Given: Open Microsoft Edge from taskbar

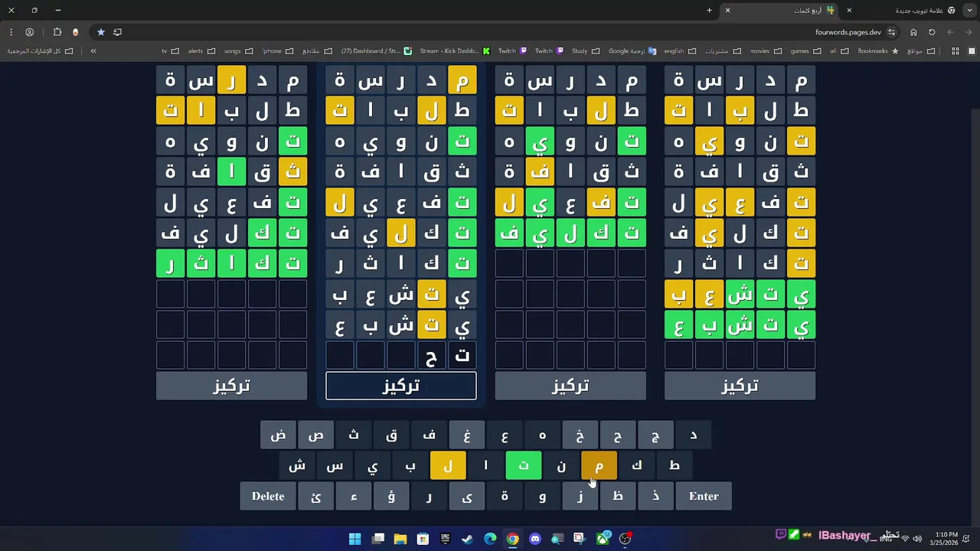Looking at the screenshot, I should (x=490, y=539).
